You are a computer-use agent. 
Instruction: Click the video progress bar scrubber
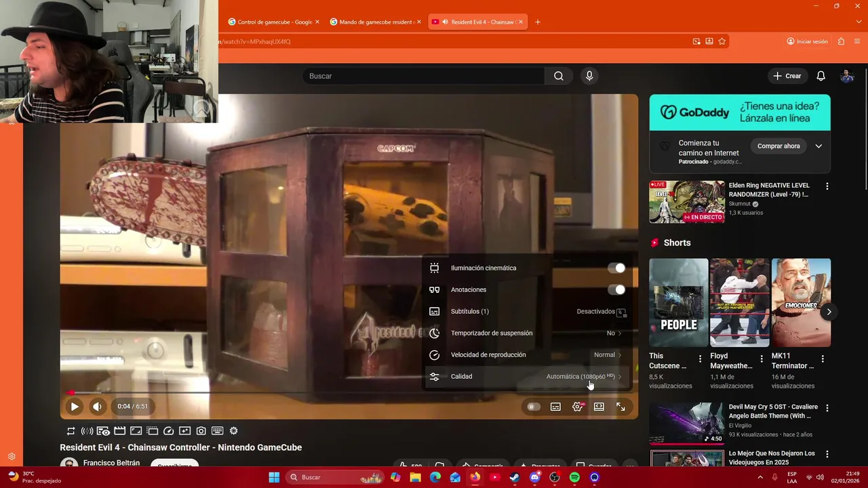pyautogui.click(x=71, y=392)
